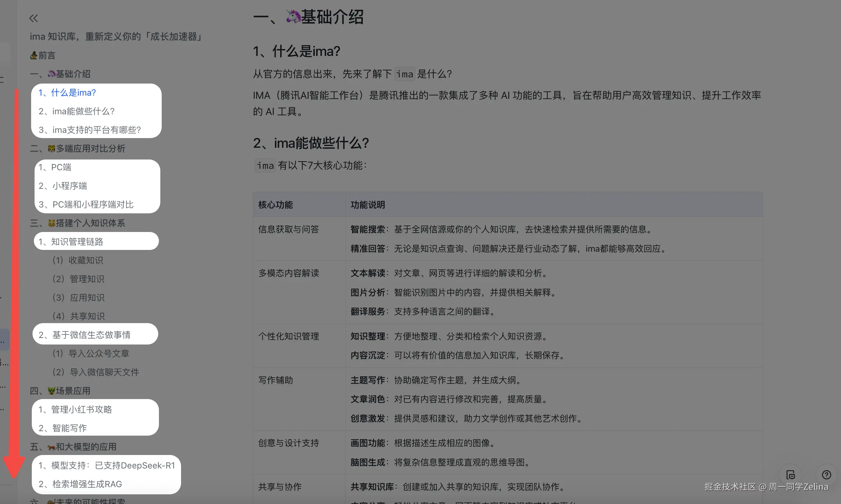Open outline item 2、检索增强生成RAG
Viewport: 841px width, 504px height.
click(80, 484)
